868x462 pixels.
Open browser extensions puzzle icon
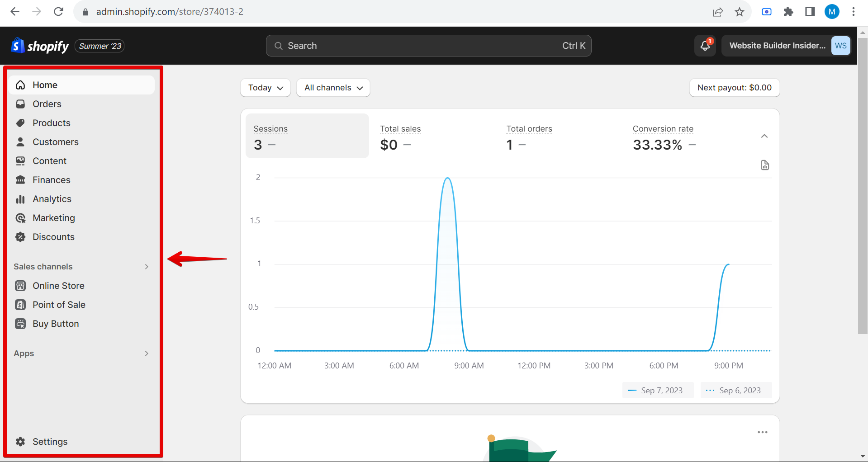[788, 12]
